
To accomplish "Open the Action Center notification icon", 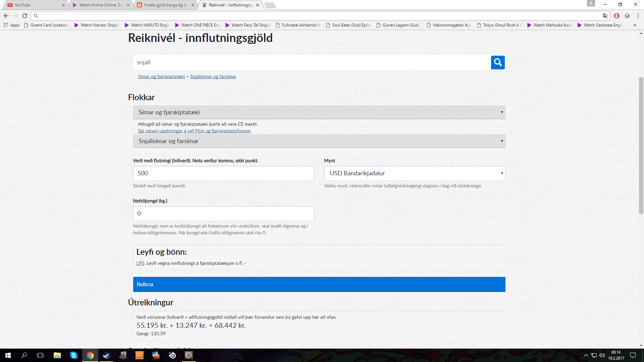I will (x=633, y=355).
